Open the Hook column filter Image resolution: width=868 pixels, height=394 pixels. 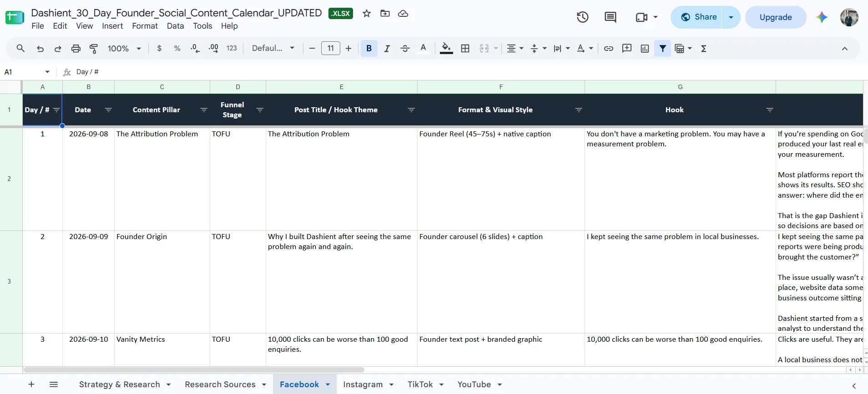770,110
